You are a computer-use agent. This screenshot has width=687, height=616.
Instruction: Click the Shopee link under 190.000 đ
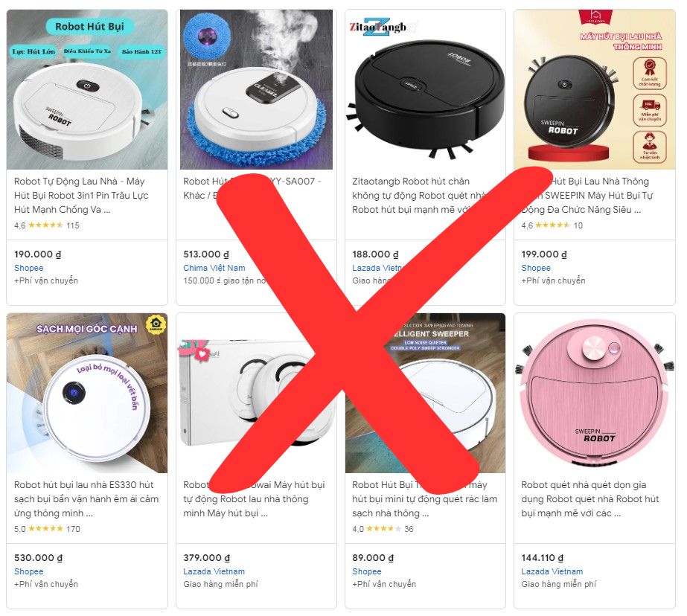[29, 268]
